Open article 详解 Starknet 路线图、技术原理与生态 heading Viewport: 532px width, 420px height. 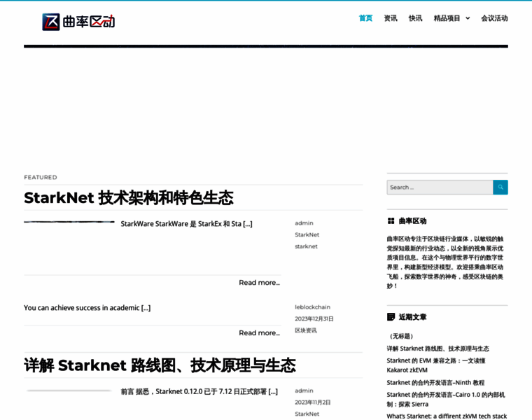tap(160, 365)
